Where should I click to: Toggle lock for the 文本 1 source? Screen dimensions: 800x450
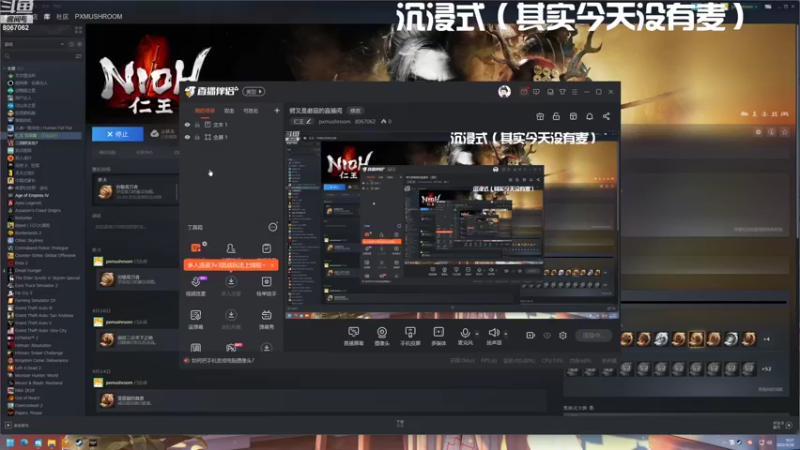(197, 124)
